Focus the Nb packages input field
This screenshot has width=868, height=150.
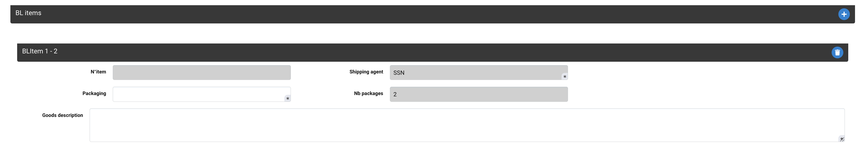pyautogui.click(x=478, y=94)
